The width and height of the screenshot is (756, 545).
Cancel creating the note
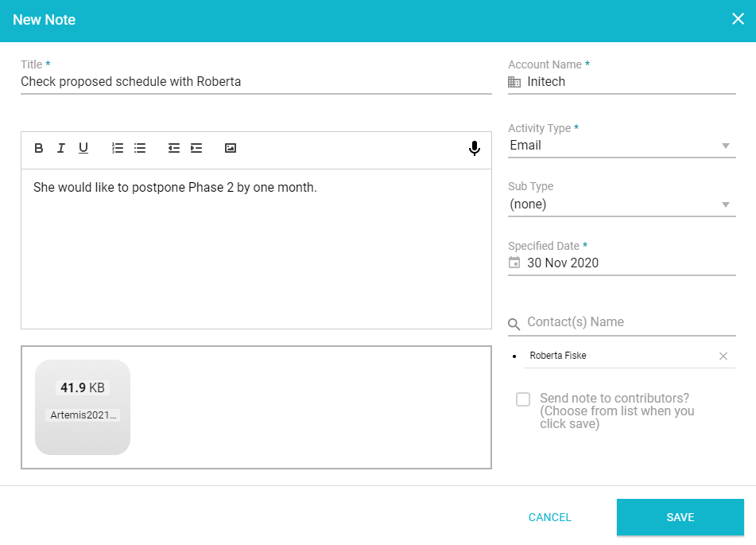pyautogui.click(x=549, y=517)
